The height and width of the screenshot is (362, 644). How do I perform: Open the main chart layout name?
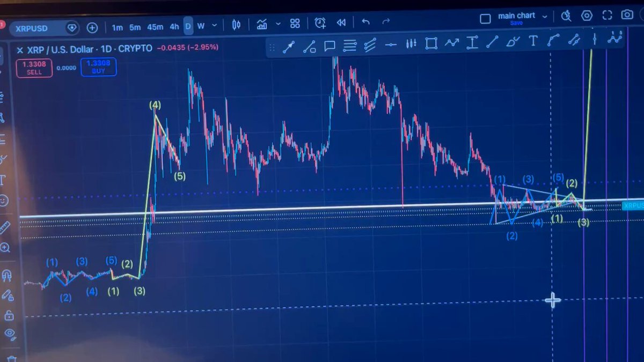pos(516,16)
